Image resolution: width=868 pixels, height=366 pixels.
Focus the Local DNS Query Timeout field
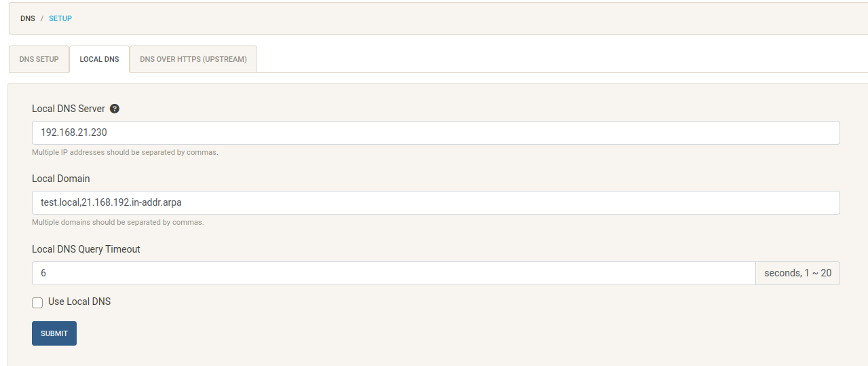pos(394,273)
